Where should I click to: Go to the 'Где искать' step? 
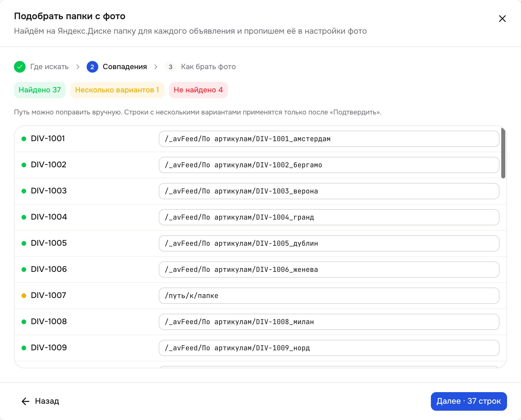pos(49,67)
